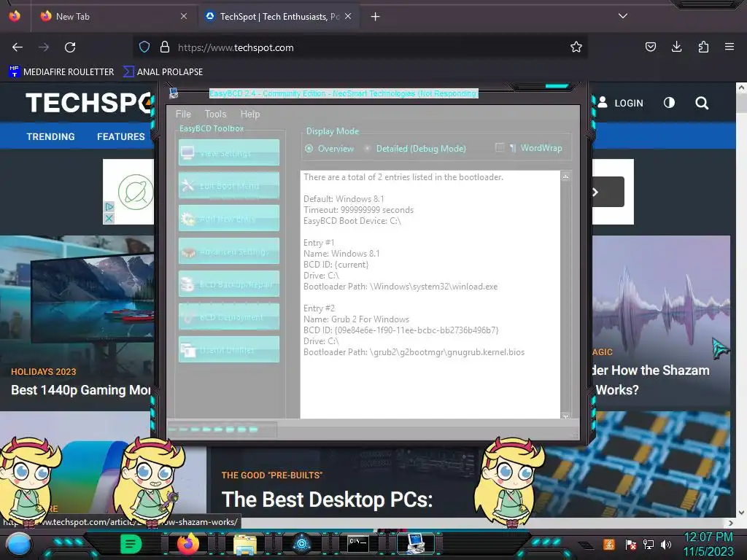Open Best 1440p Gaming Monitors article

[x=81, y=390]
